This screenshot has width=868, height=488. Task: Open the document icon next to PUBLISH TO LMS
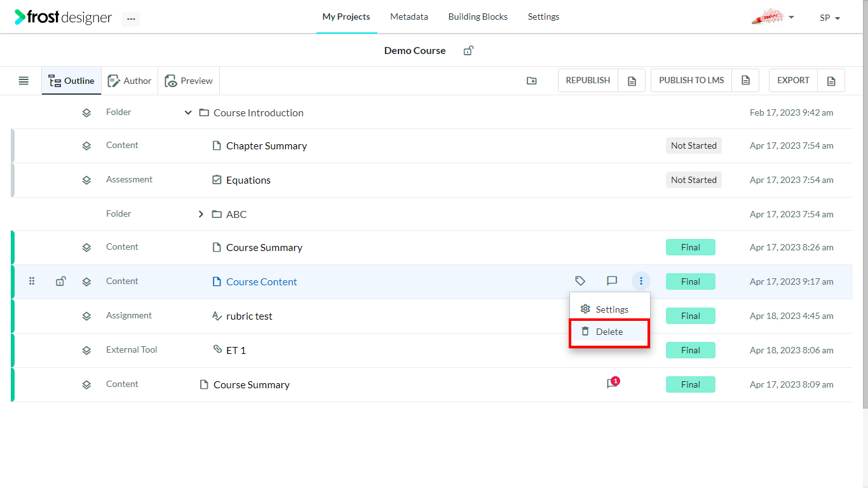pyautogui.click(x=746, y=81)
